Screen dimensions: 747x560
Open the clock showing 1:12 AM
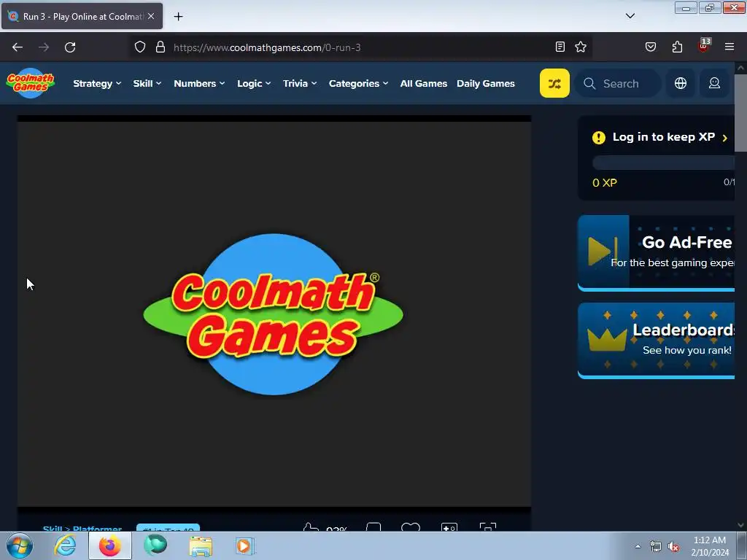[710, 546]
